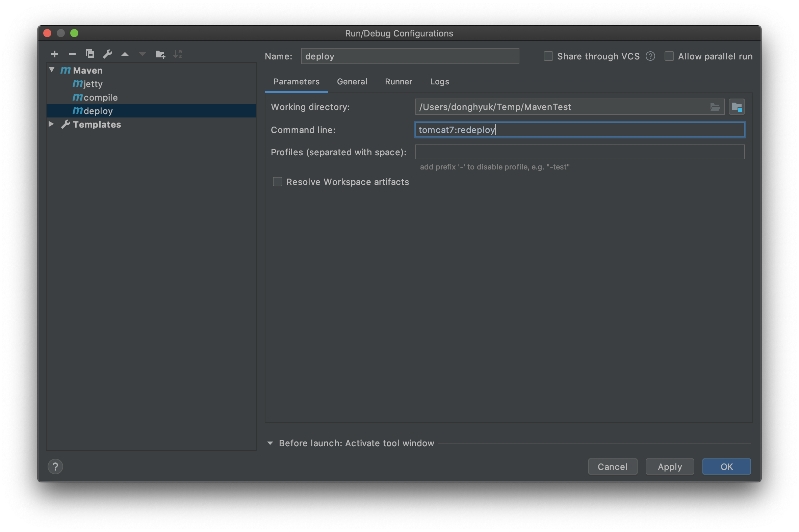Click the Cancel button

point(612,467)
